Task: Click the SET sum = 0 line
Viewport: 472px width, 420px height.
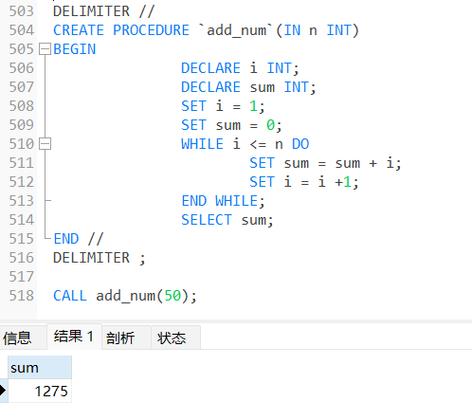Action: pos(232,125)
